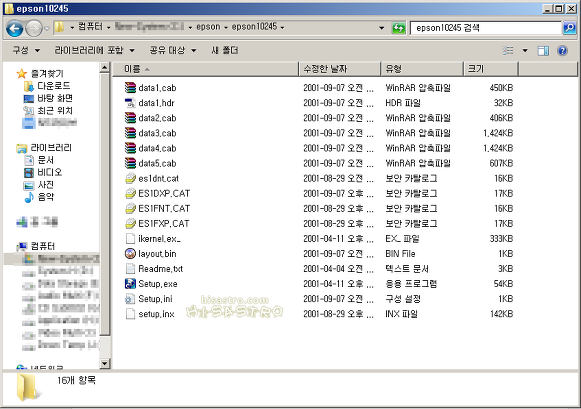Refresh the folder view with the green arrows button
The height and width of the screenshot is (409, 581).
tap(398, 28)
